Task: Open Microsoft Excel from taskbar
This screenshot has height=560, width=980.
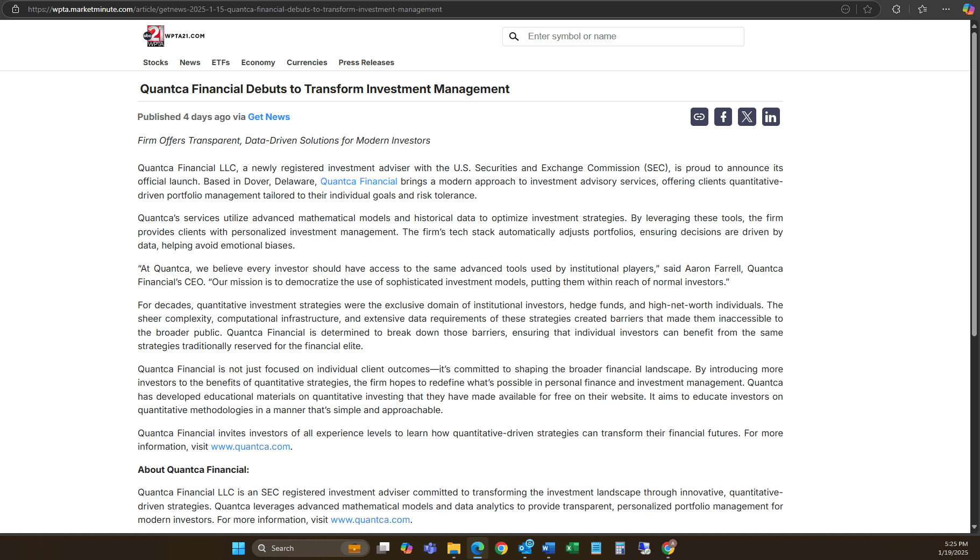Action: pos(572,548)
